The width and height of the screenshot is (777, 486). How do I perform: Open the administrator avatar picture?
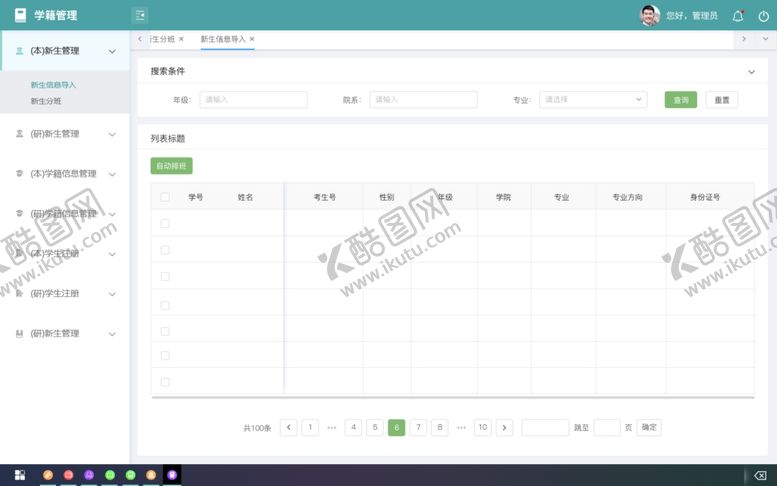point(650,15)
